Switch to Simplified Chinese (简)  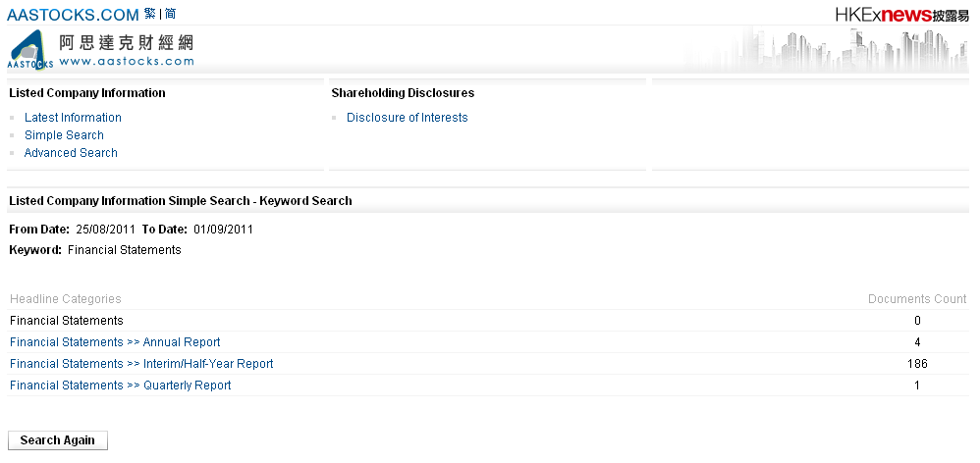click(170, 14)
